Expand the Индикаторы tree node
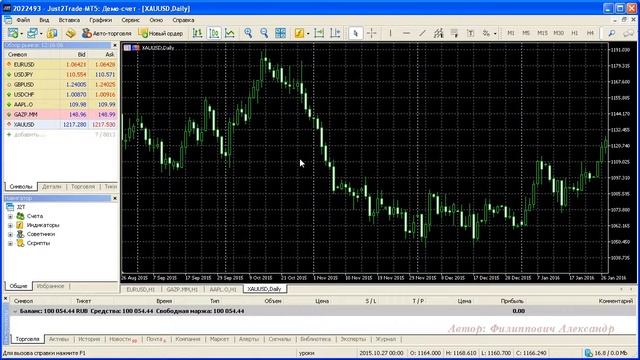This screenshot has height=360, width=640. [x=10, y=225]
